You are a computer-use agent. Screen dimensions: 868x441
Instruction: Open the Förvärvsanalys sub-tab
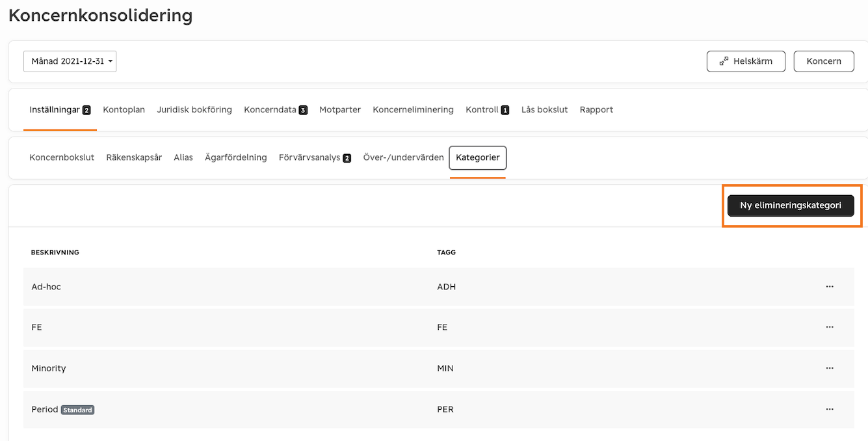pyautogui.click(x=315, y=157)
